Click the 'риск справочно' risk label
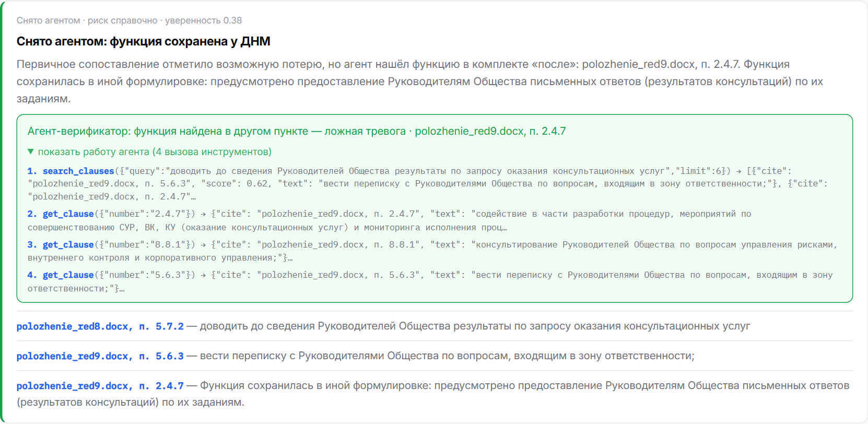Image resolution: width=868 pixels, height=424 pixels. pos(123,20)
